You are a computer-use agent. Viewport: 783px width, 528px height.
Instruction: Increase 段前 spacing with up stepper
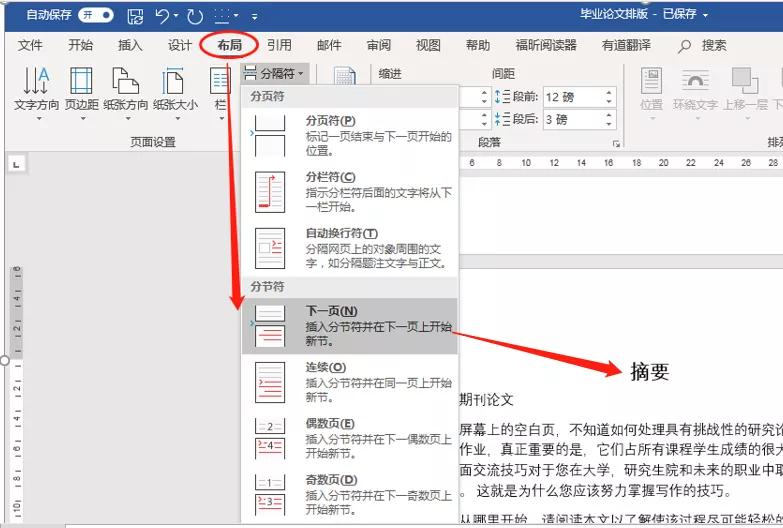click(609, 92)
